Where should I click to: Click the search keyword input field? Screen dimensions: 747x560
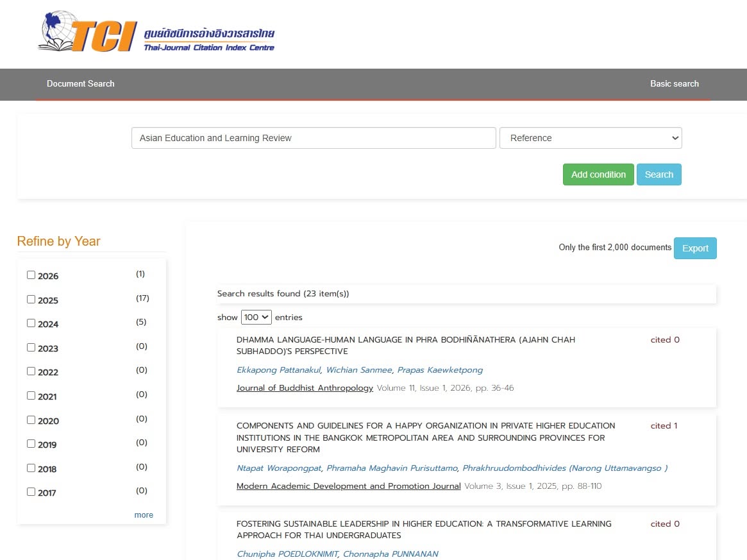click(x=314, y=138)
